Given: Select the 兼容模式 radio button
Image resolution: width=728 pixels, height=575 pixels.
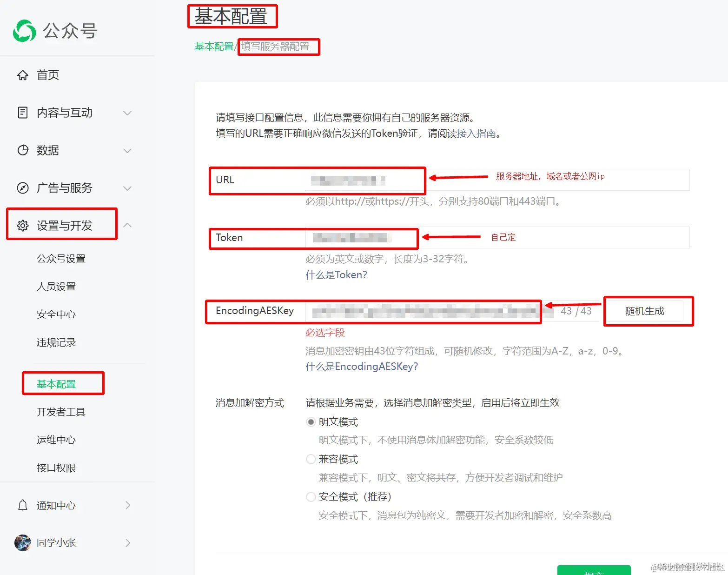Looking at the screenshot, I should 311,459.
